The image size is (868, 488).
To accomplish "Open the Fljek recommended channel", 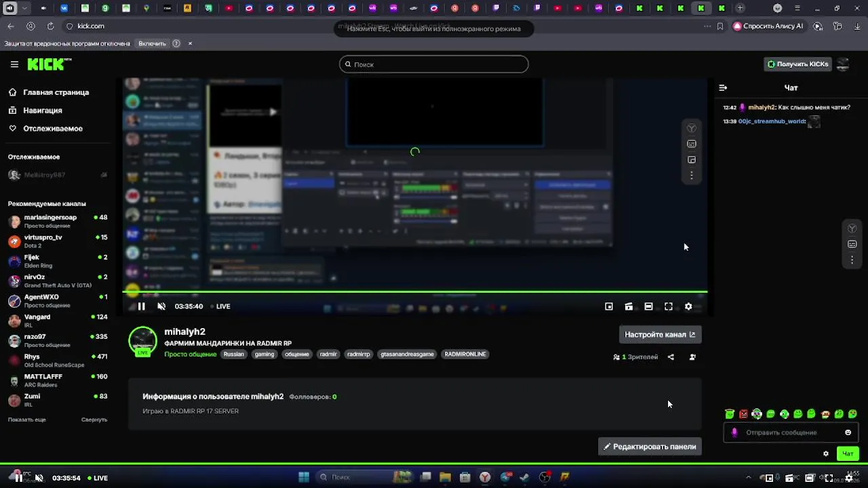I will (x=58, y=261).
